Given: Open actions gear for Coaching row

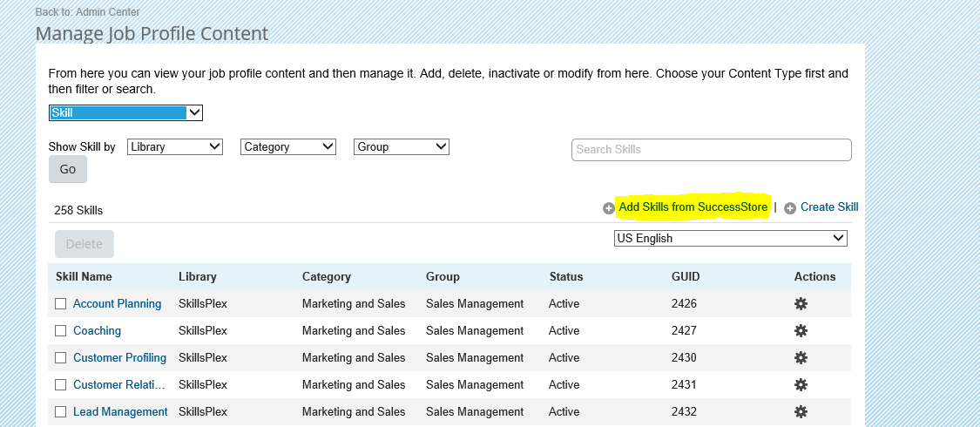Looking at the screenshot, I should pos(801,331).
